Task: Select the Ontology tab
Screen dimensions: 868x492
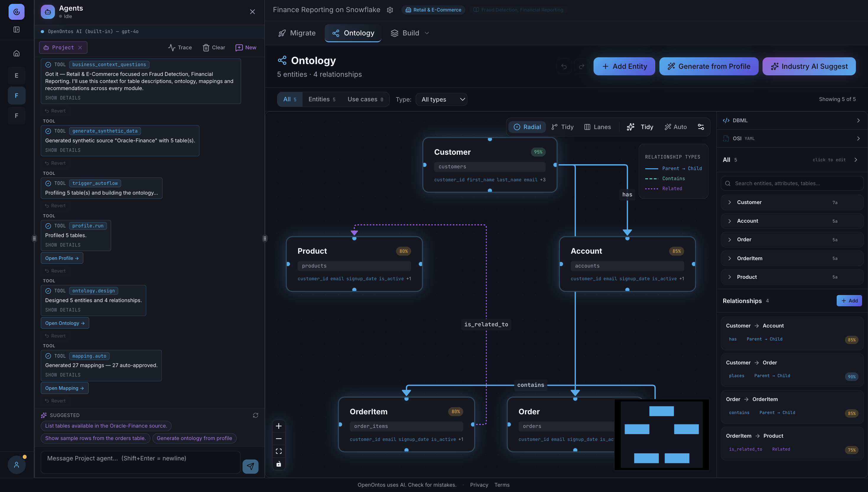Action: (x=353, y=33)
